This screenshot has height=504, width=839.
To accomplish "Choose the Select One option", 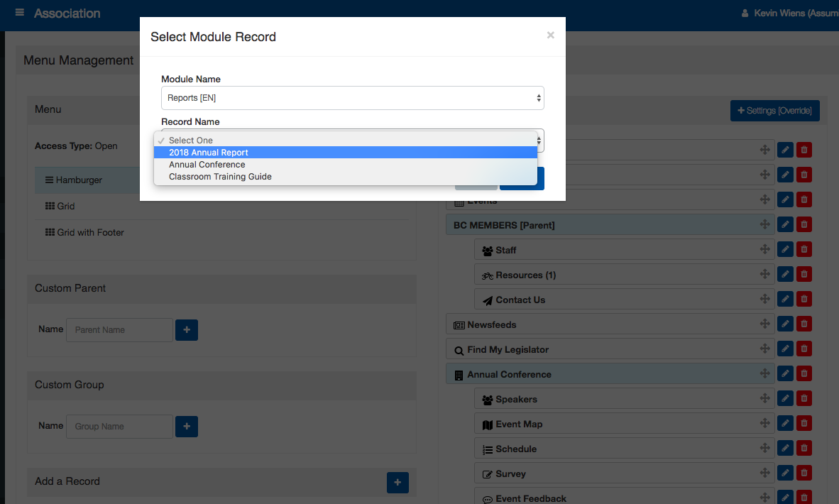I will pos(346,140).
